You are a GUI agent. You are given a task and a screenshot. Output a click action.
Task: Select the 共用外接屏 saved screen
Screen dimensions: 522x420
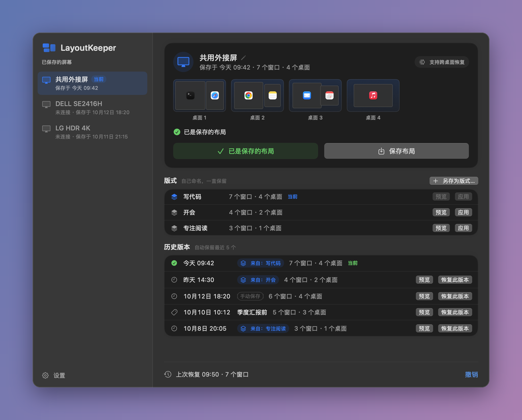click(x=93, y=83)
